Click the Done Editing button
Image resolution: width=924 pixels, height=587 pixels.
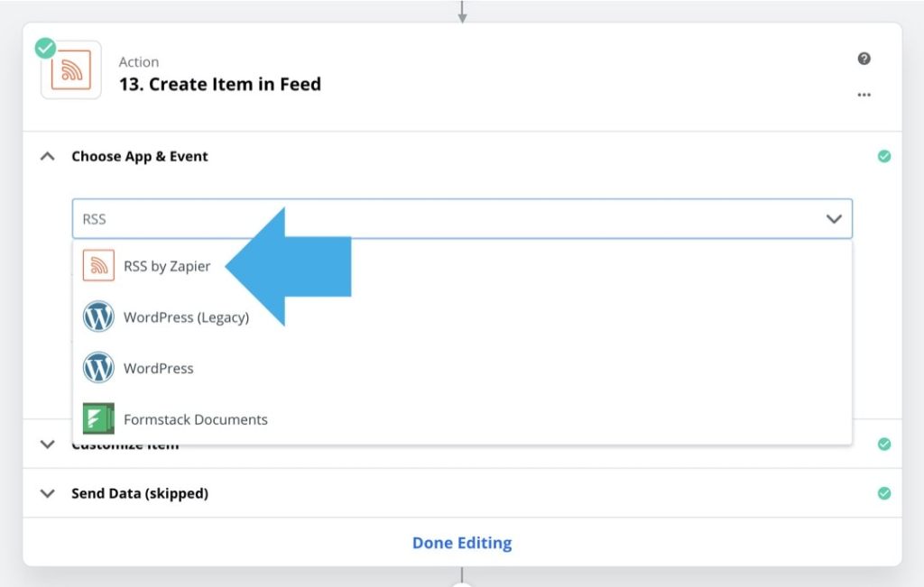(x=462, y=542)
